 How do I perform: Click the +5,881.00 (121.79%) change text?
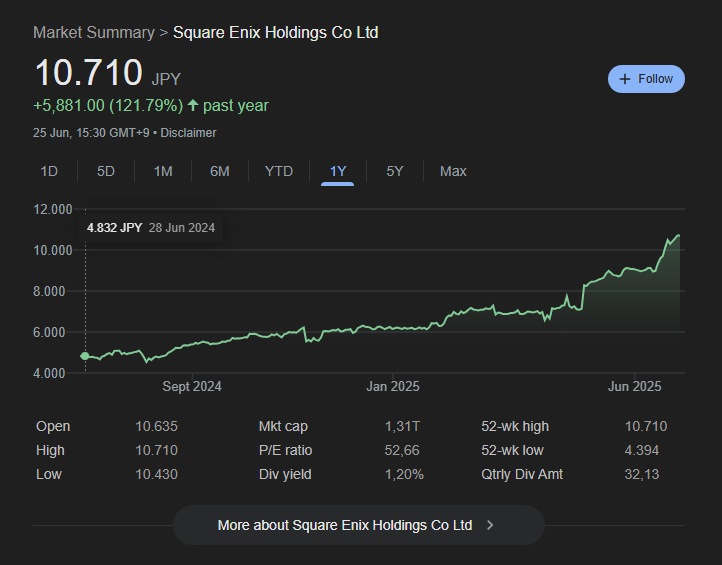tap(108, 105)
